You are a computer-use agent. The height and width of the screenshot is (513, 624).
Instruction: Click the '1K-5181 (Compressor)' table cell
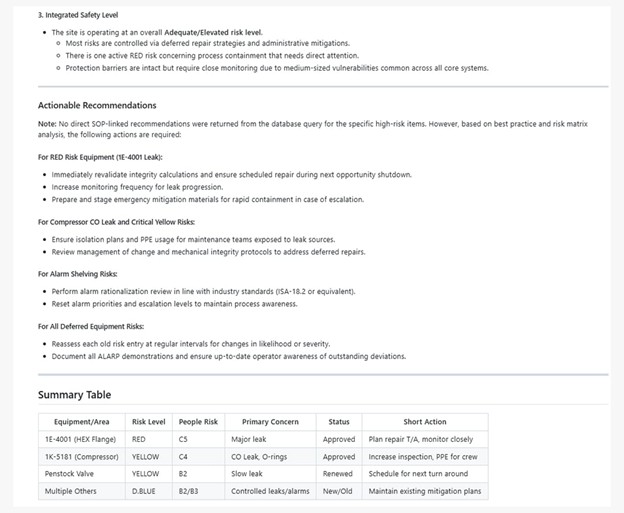click(x=82, y=457)
